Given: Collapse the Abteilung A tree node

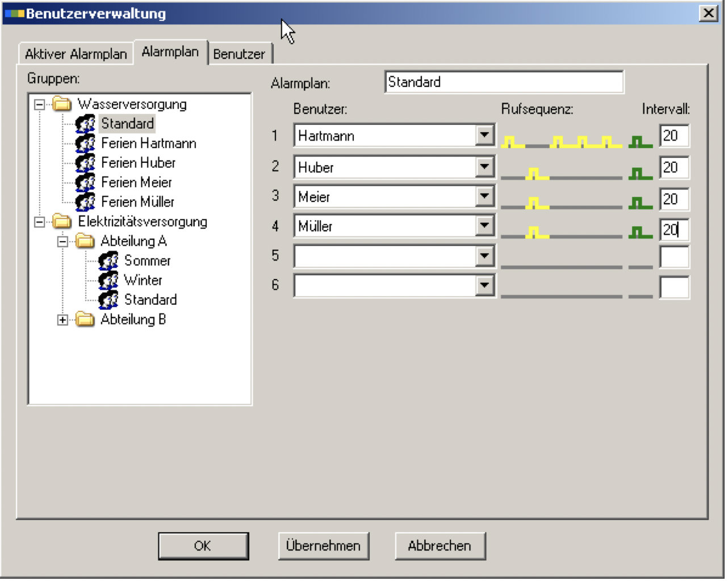Looking at the screenshot, I should pos(62,242).
